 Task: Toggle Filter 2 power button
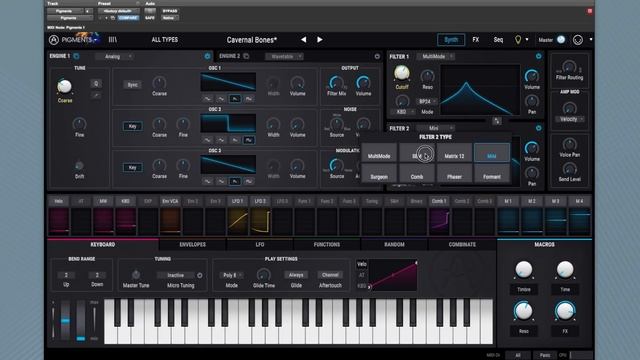[x=538, y=128]
